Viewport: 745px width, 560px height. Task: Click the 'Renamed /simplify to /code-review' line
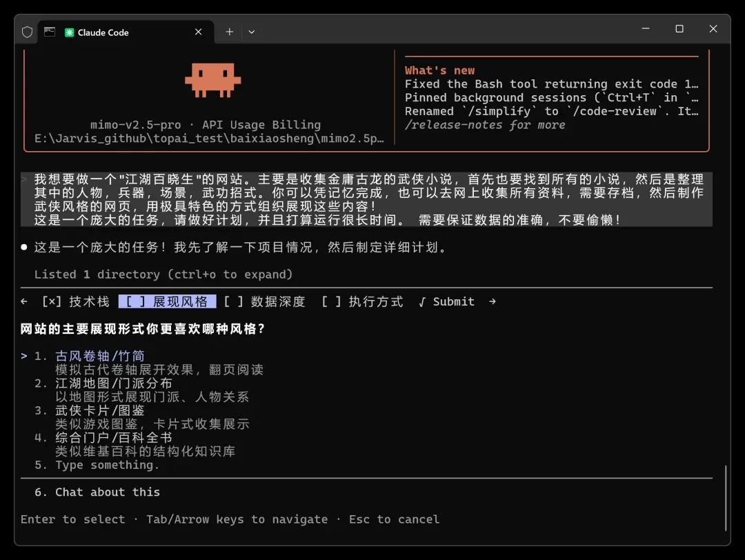552,111
